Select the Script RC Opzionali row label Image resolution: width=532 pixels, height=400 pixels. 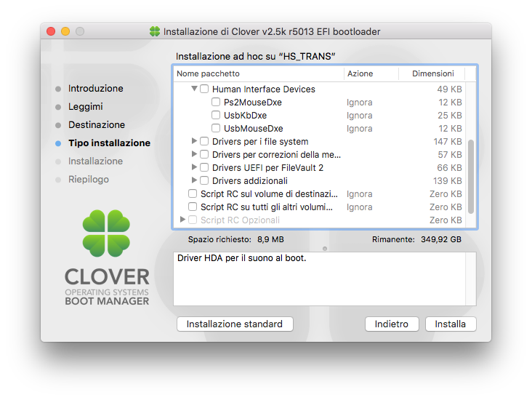pyautogui.click(x=240, y=220)
